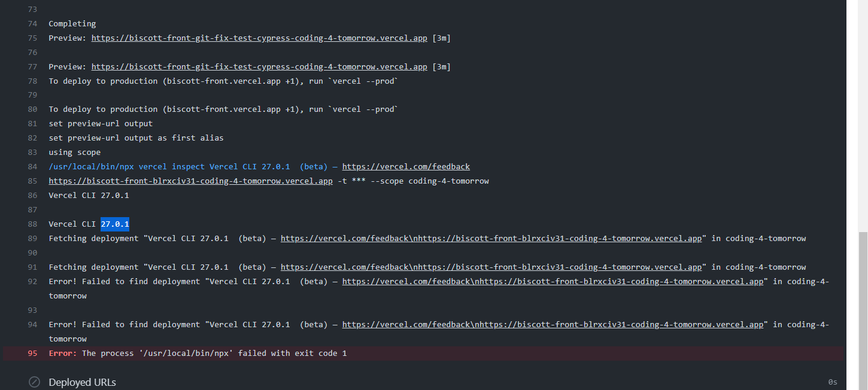The width and height of the screenshot is (868, 390).
Task: Open the vercel.app link in line 91
Action: click(599, 267)
